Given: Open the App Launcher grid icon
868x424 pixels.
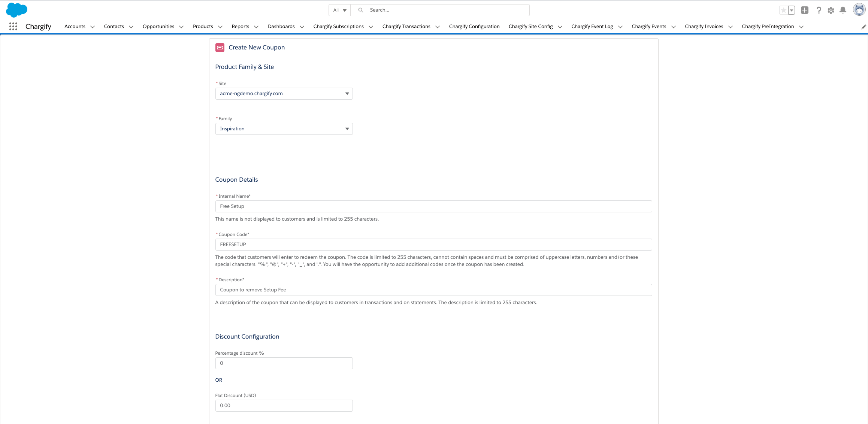Looking at the screenshot, I should [x=13, y=27].
